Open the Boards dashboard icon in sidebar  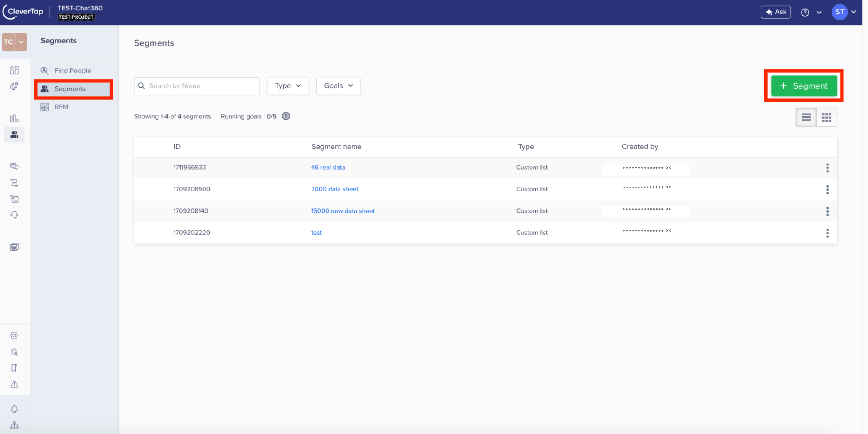pyautogui.click(x=14, y=70)
